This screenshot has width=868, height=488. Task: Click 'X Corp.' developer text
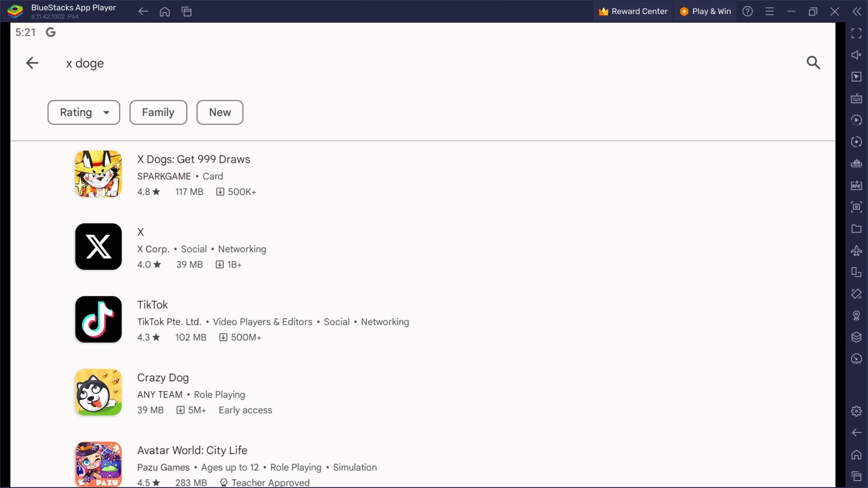pyautogui.click(x=153, y=249)
